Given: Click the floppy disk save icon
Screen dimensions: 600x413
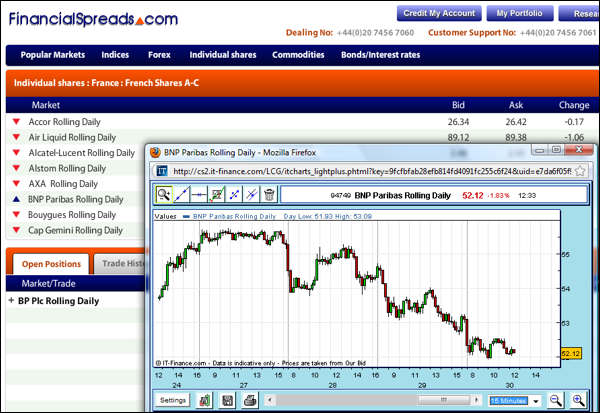Looking at the screenshot, I should coord(227,400).
